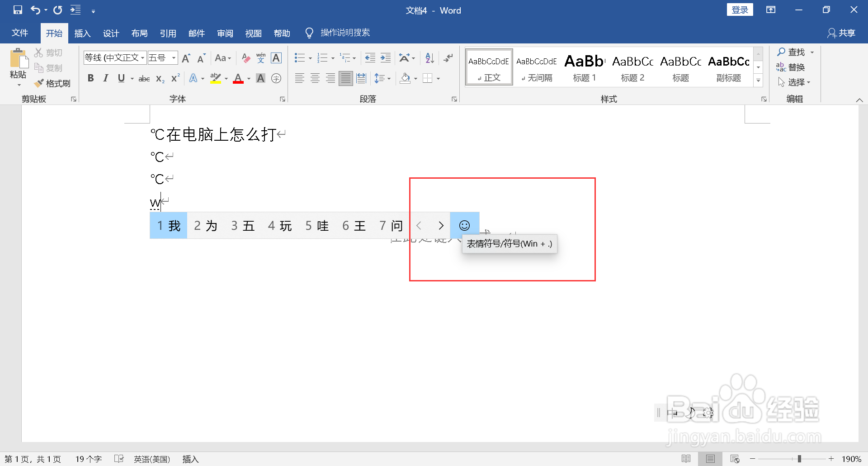
Task: Click the 190% zoom level
Action: click(x=851, y=459)
